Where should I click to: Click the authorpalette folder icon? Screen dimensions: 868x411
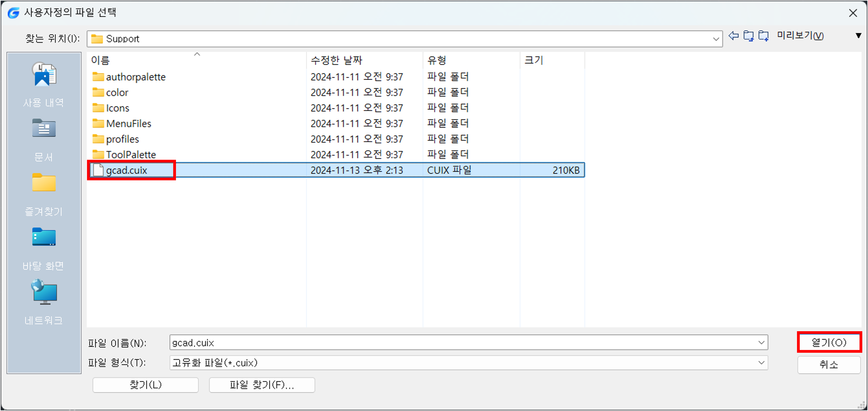tap(98, 77)
